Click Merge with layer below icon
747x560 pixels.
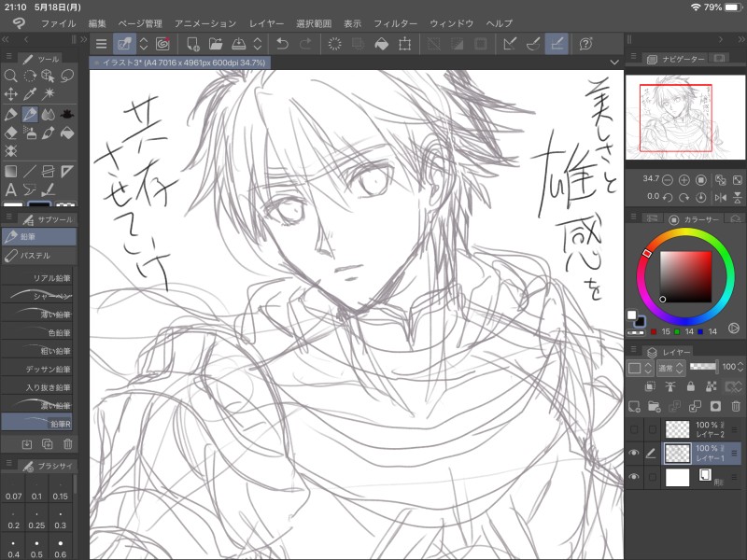click(695, 406)
